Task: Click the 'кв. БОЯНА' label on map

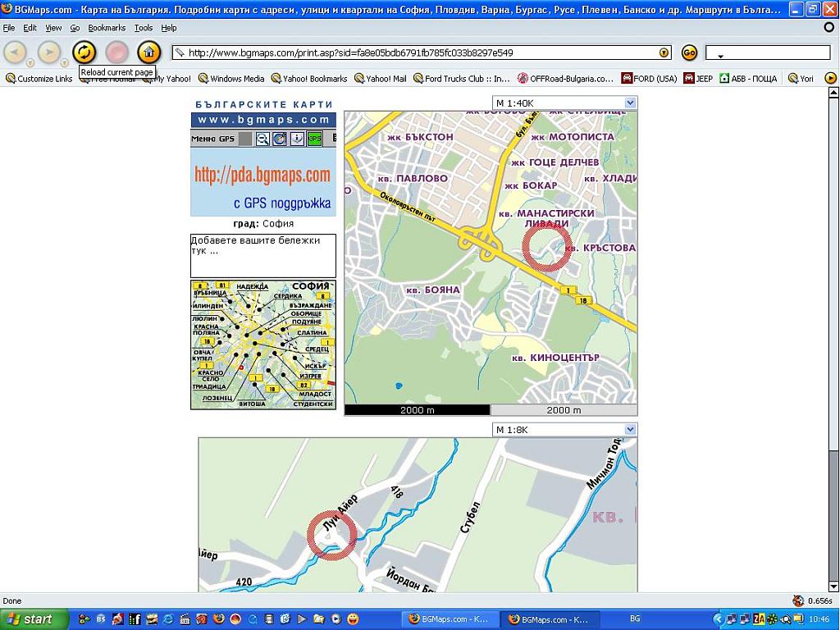Action: click(x=433, y=290)
